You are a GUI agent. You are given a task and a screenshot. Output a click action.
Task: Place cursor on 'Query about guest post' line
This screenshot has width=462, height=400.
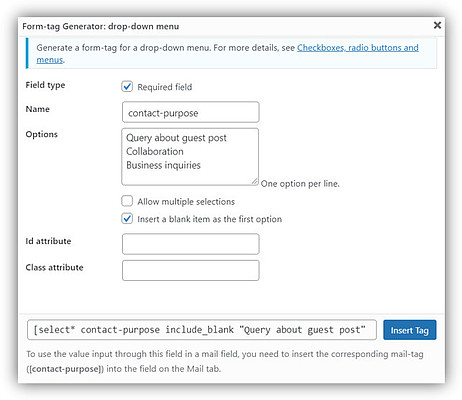[176, 138]
